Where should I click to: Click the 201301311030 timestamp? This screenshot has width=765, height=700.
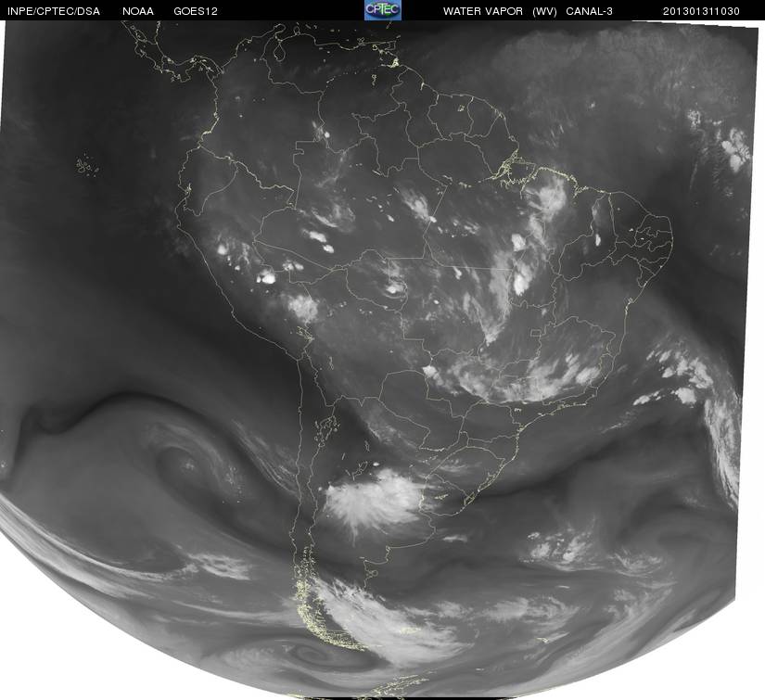point(701,11)
